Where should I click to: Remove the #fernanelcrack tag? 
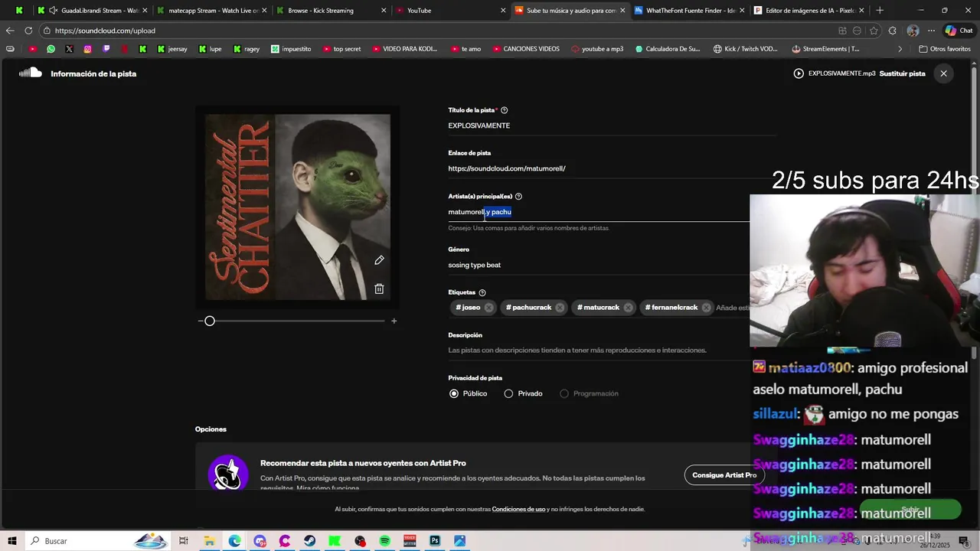pos(707,308)
